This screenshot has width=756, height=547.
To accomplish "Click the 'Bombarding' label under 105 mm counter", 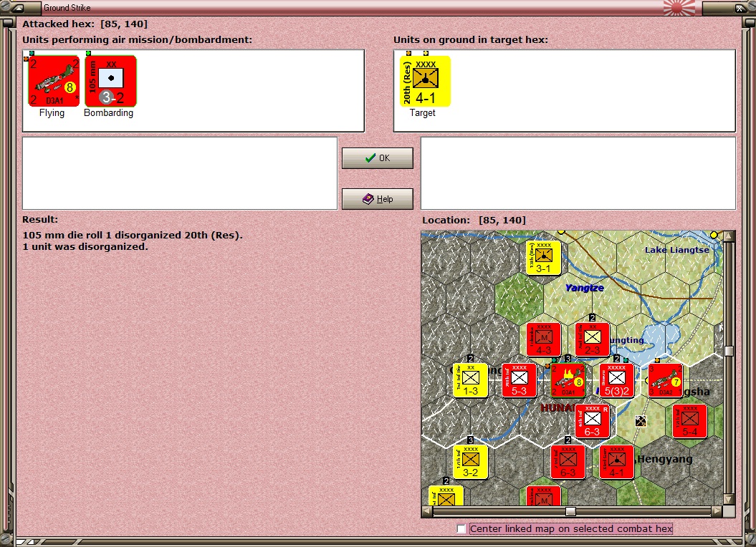I will pyautogui.click(x=108, y=113).
